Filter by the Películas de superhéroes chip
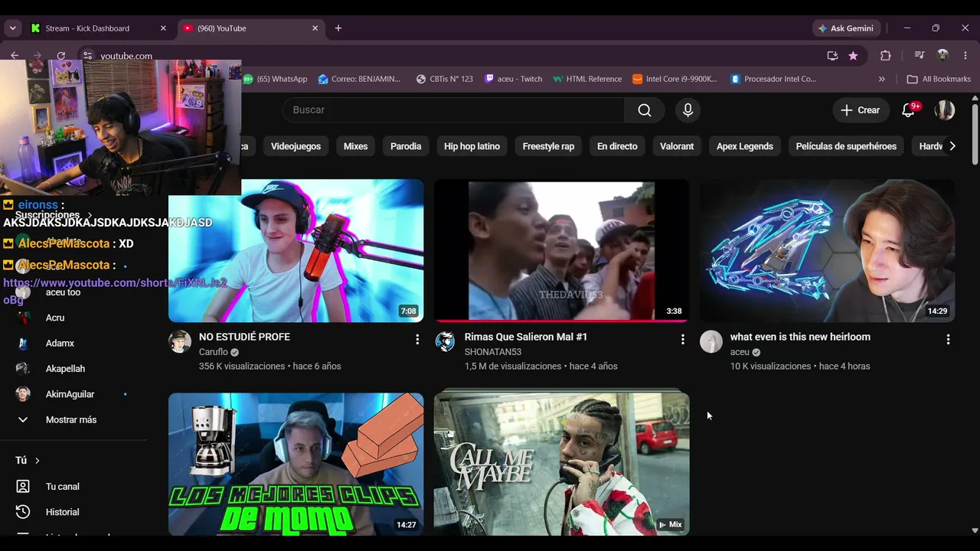The image size is (980, 551). 846,146
